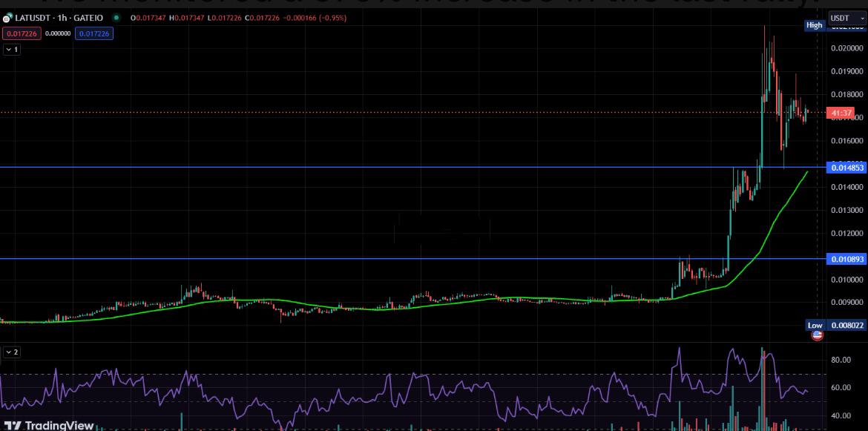Click the 80.00 RSI axis label
Screen dimensions: 868x431
click(841, 361)
